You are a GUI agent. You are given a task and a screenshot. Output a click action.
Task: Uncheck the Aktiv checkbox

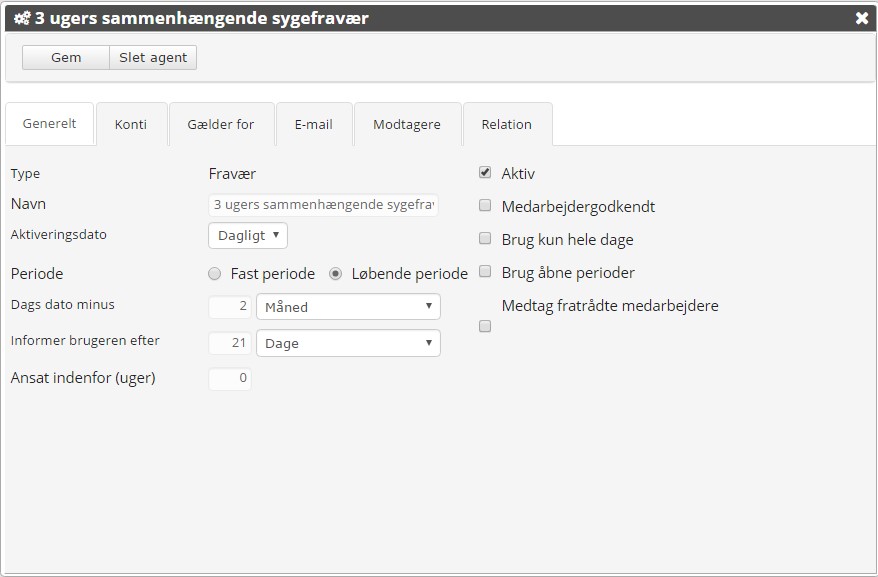[x=485, y=173]
